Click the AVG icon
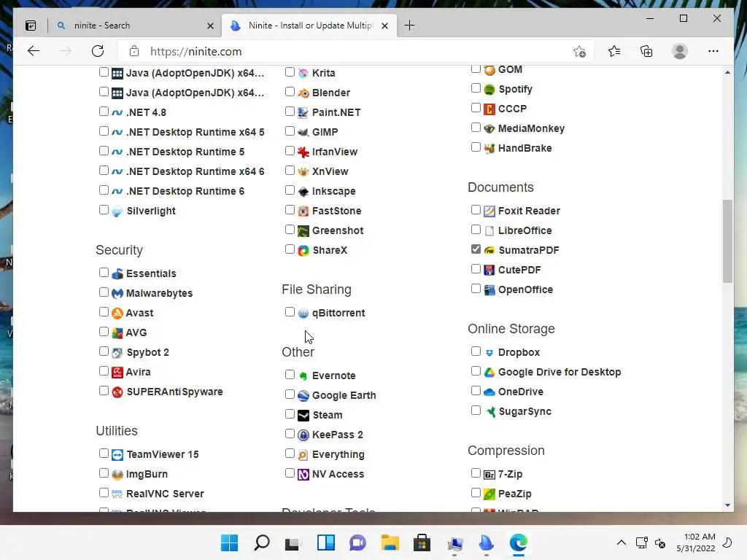Screen dimensions: 747x560 click(117, 332)
